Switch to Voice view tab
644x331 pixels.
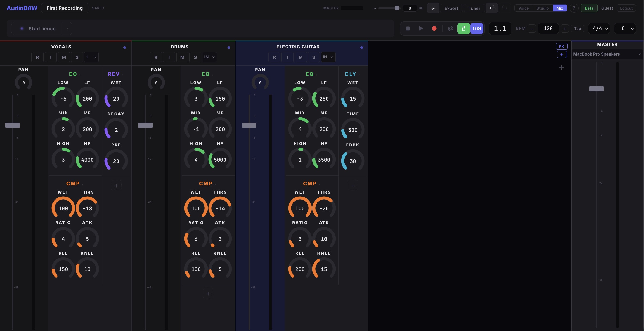tap(523, 8)
